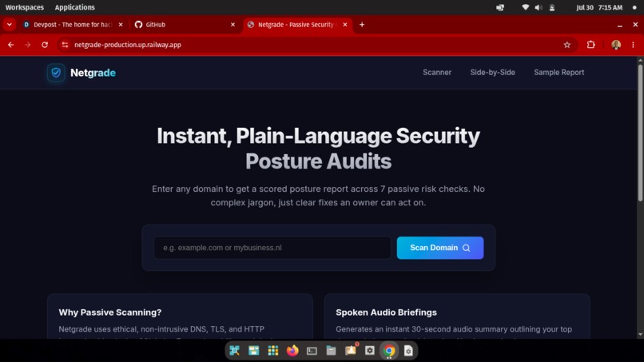Screen dimensions: 644x362
Task: Click the battery status icon
Action: click(552, 7)
